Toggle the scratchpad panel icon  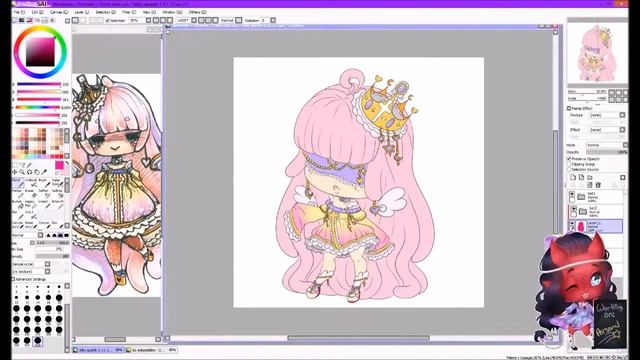[x=52, y=20]
